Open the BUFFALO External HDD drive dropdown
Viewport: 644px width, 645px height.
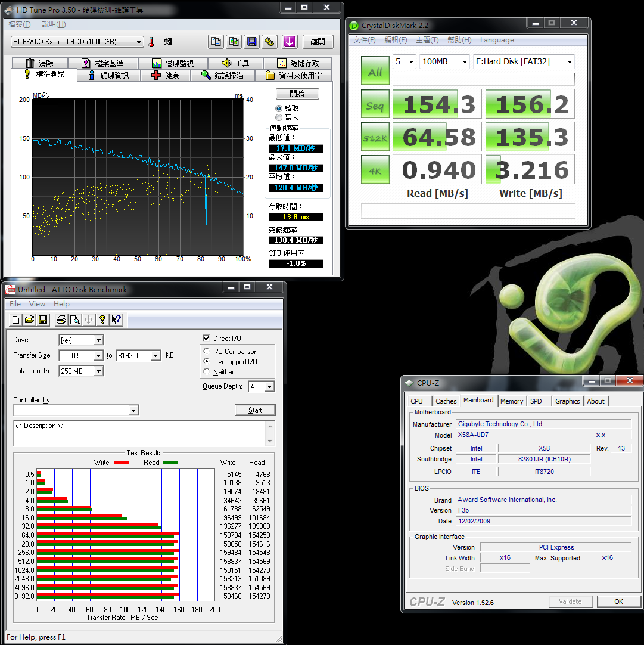tap(77, 42)
